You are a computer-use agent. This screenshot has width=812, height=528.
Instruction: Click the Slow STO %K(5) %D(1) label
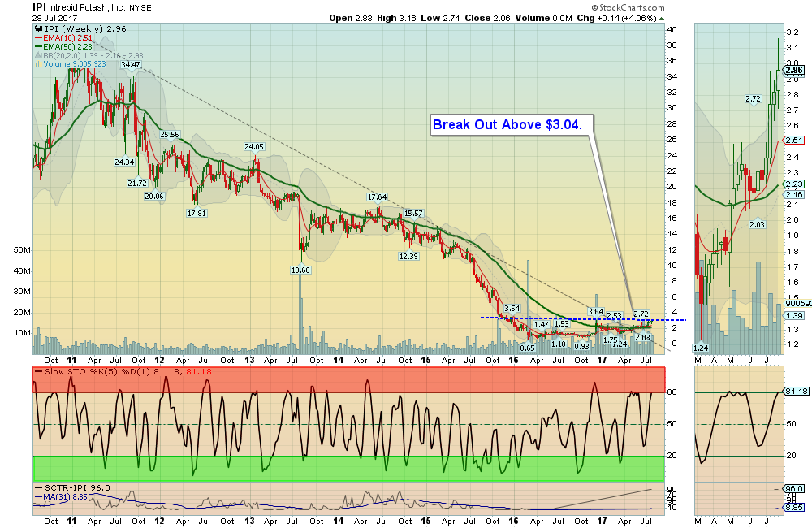[x=97, y=372]
